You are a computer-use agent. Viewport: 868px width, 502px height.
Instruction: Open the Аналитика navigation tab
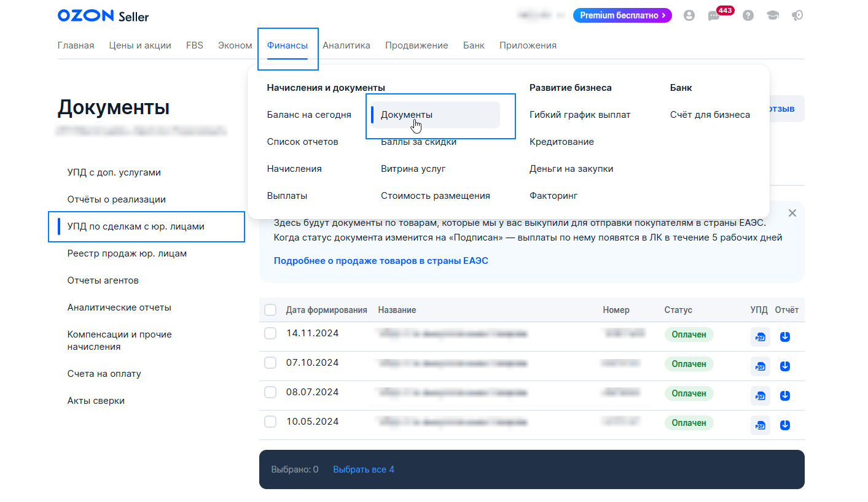click(346, 45)
